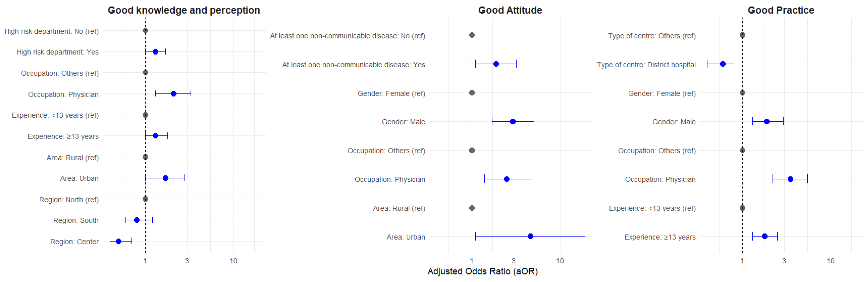Click the "Experience: ≥13 years" point in Good Practice

pyautogui.click(x=764, y=236)
